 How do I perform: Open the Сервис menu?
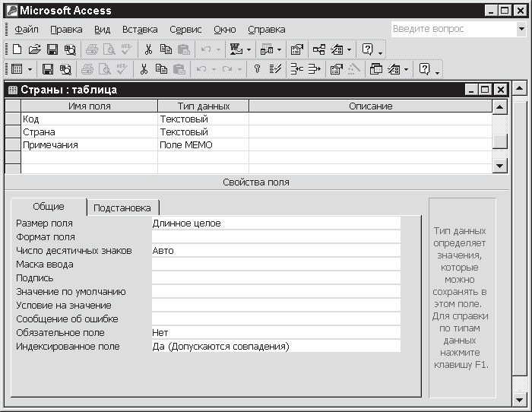click(x=185, y=30)
